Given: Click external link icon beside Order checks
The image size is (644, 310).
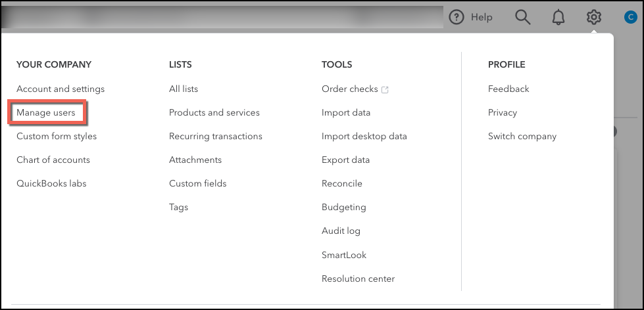Looking at the screenshot, I should point(385,89).
